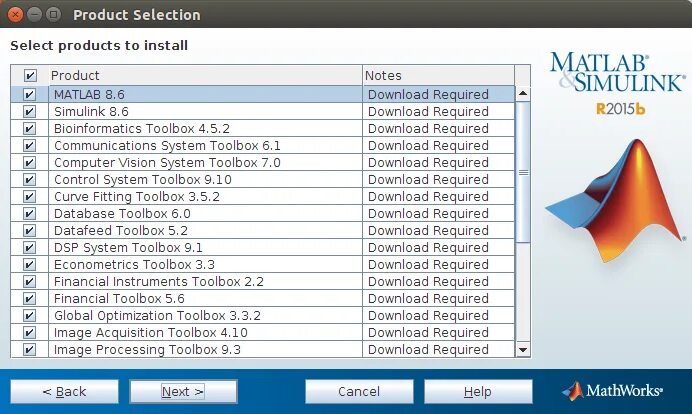Open installer Help
This screenshot has height=414, width=692.
(x=478, y=391)
